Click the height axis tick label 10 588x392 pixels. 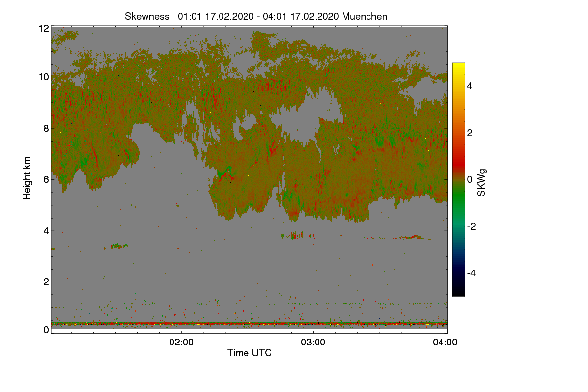[43, 77]
